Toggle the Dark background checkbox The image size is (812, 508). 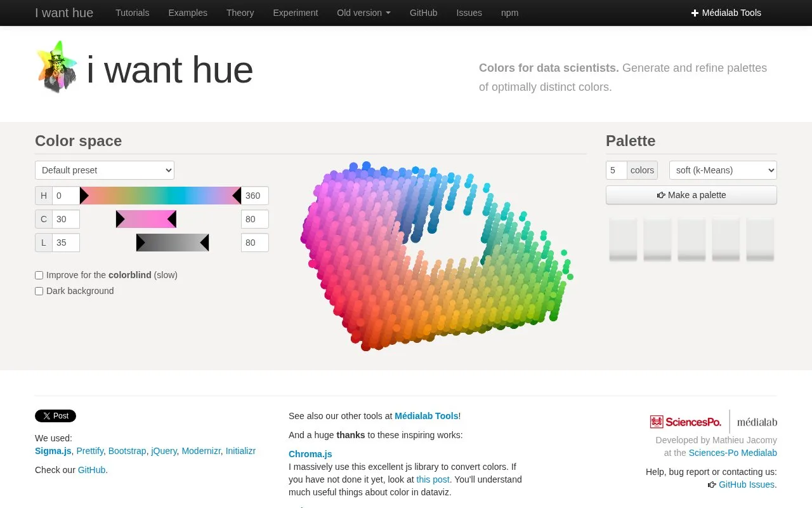[39, 291]
